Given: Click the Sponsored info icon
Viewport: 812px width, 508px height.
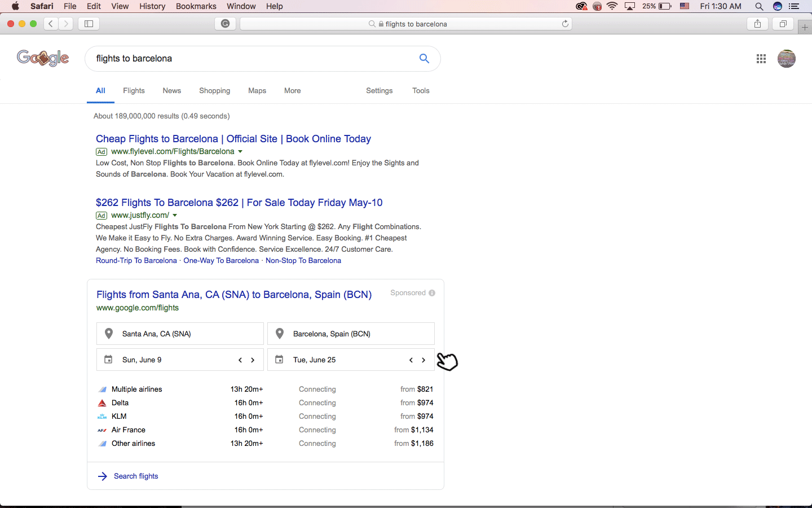Looking at the screenshot, I should 432,293.
